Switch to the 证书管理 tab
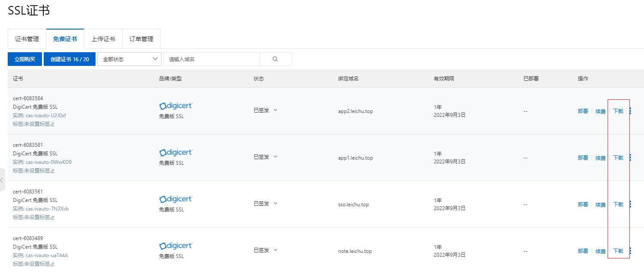This screenshot has height=273, width=644. pos(27,39)
